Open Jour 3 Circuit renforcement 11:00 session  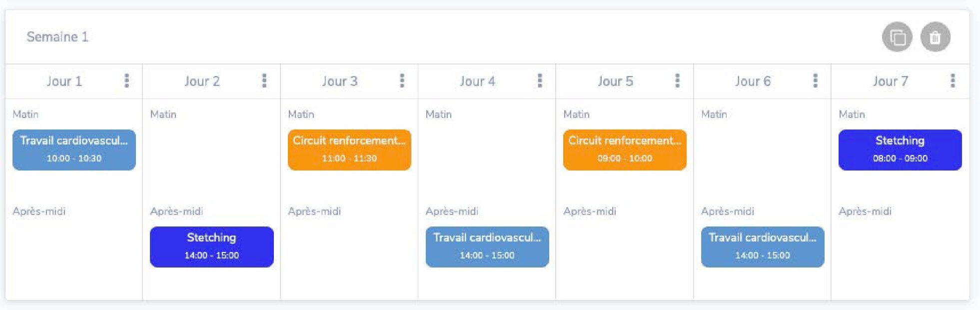pyautogui.click(x=349, y=149)
